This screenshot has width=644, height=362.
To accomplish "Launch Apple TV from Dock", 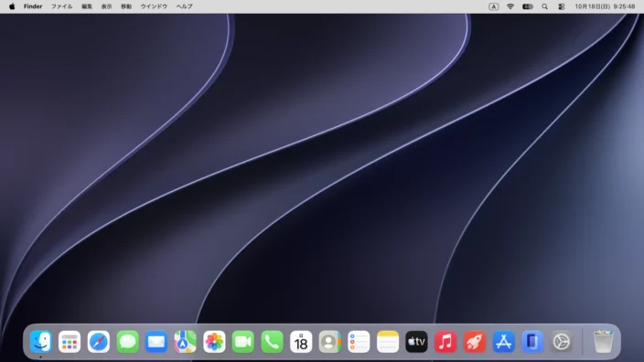I will tap(416, 342).
